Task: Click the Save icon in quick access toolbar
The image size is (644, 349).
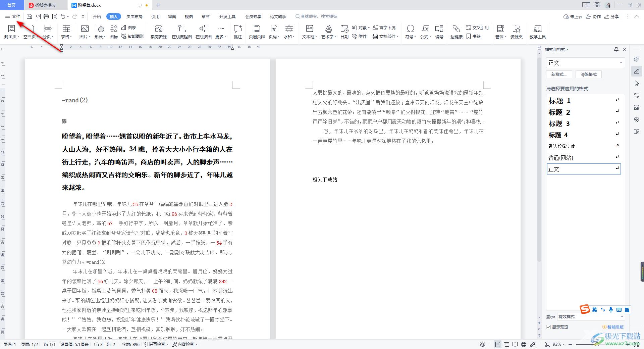Action: coord(29,16)
